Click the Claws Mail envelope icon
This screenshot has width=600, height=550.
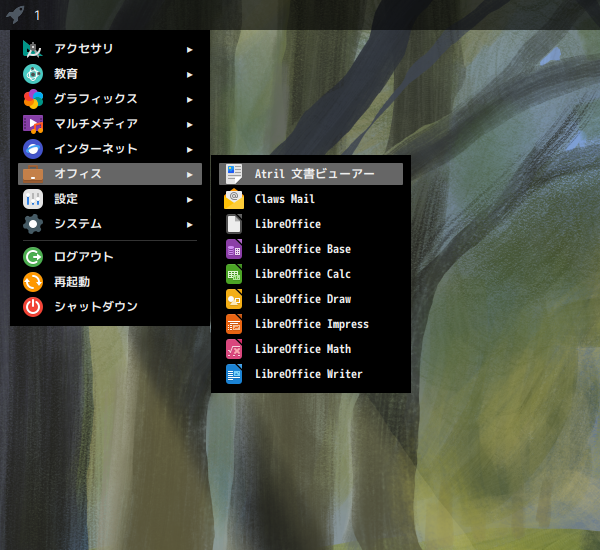[x=234, y=199]
